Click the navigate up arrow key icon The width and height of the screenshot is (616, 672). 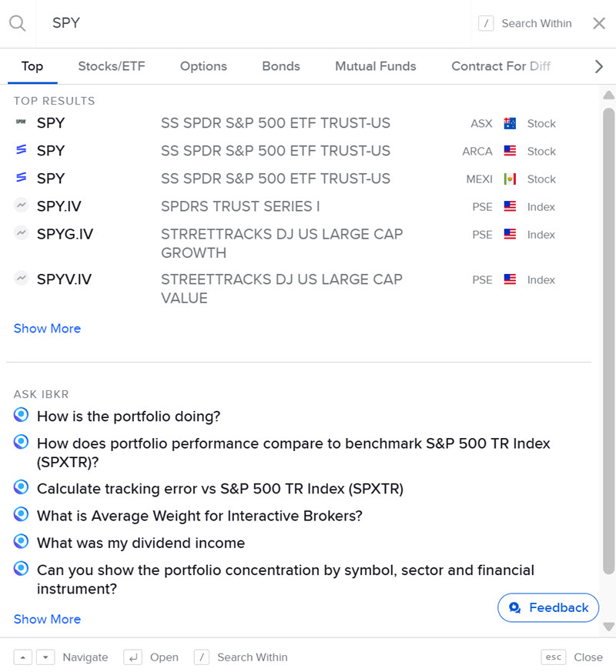pos(23,657)
